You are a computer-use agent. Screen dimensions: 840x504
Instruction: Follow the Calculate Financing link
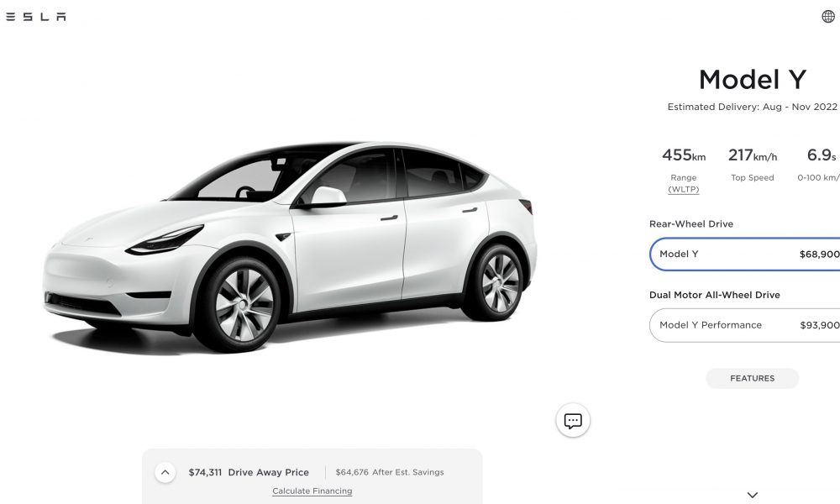tap(312, 491)
